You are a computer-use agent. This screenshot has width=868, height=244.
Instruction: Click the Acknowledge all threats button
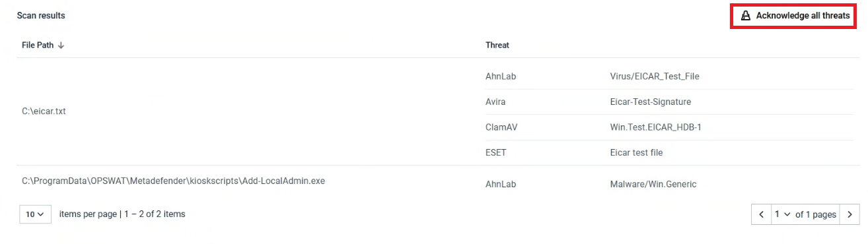click(795, 16)
